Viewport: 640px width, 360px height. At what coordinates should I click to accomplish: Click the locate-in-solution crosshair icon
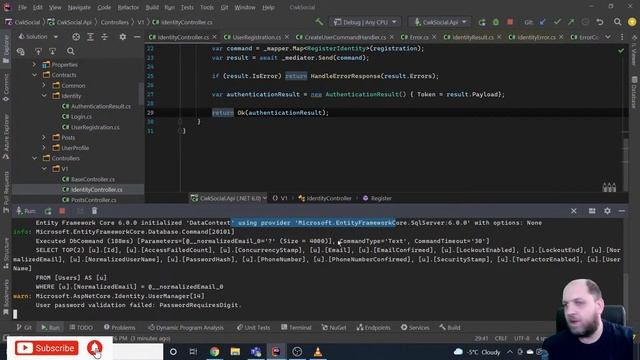pyautogui.click(x=76, y=37)
